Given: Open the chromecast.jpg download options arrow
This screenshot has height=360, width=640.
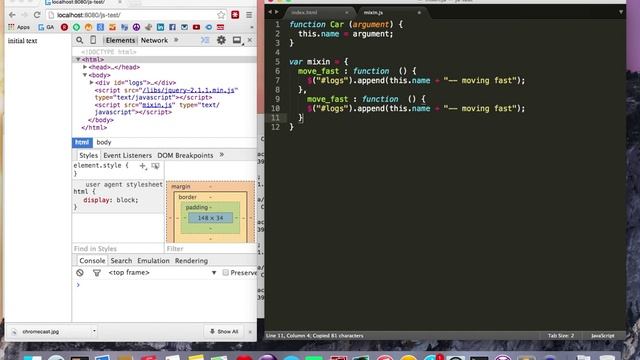Looking at the screenshot, I should pyautogui.click(x=94, y=331).
